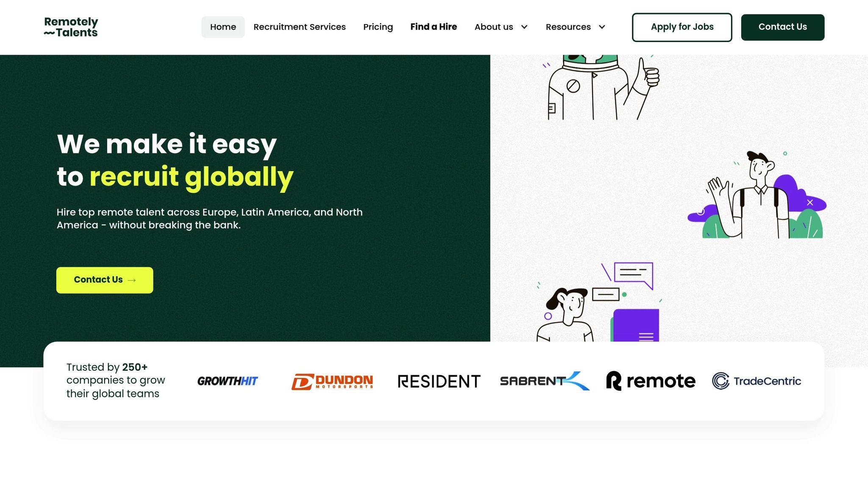Click the chevron next to Resources
This screenshot has height=488, width=868.
(601, 27)
